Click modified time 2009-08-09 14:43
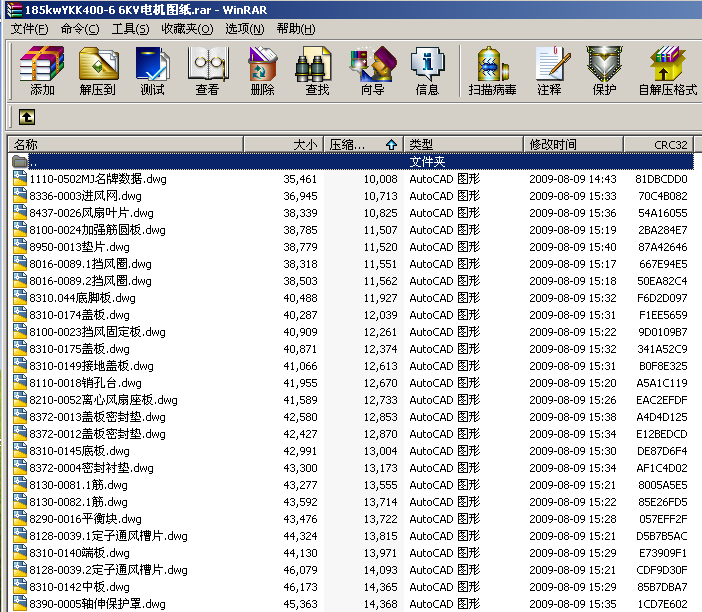702x612 pixels. point(573,179)
